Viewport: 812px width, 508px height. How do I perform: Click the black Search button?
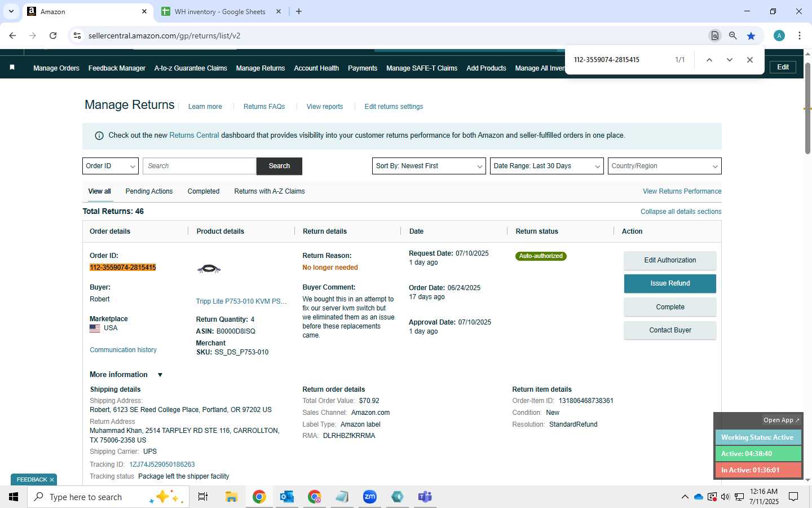tap(279, 166)
